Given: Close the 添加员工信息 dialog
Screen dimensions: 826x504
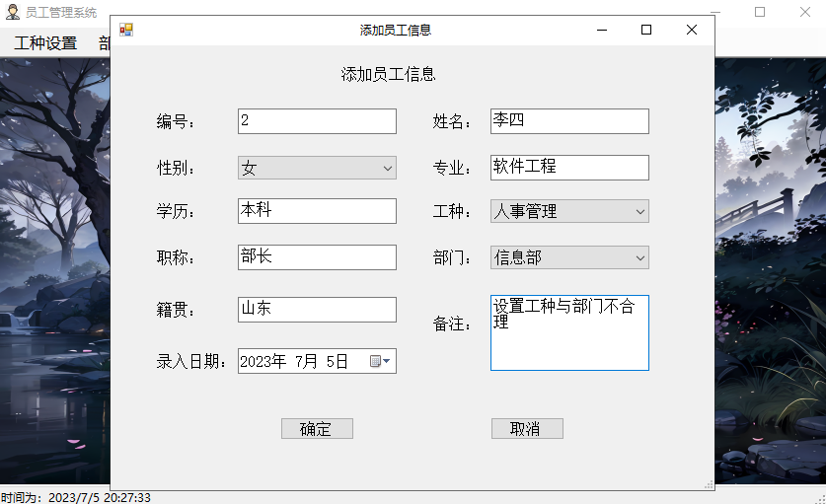Looking at the screenshot, I should pyautogui.click(x=692, y=30).
